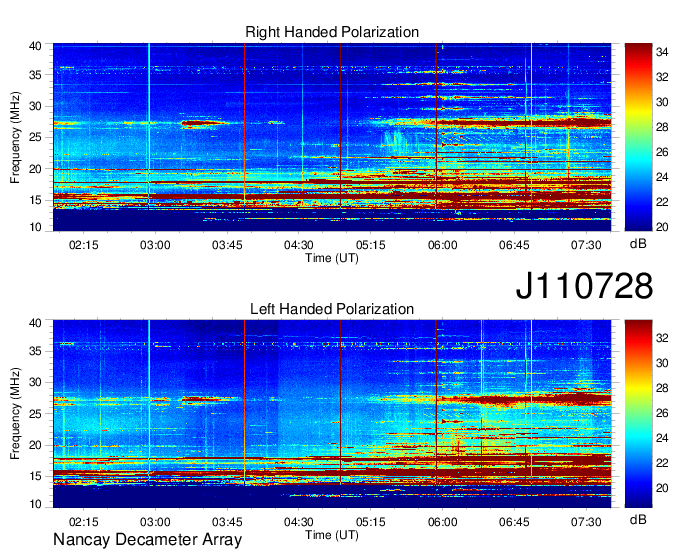
Task: Click the "07:30" time tick of the left-handed plot
Action: [586, 522]
